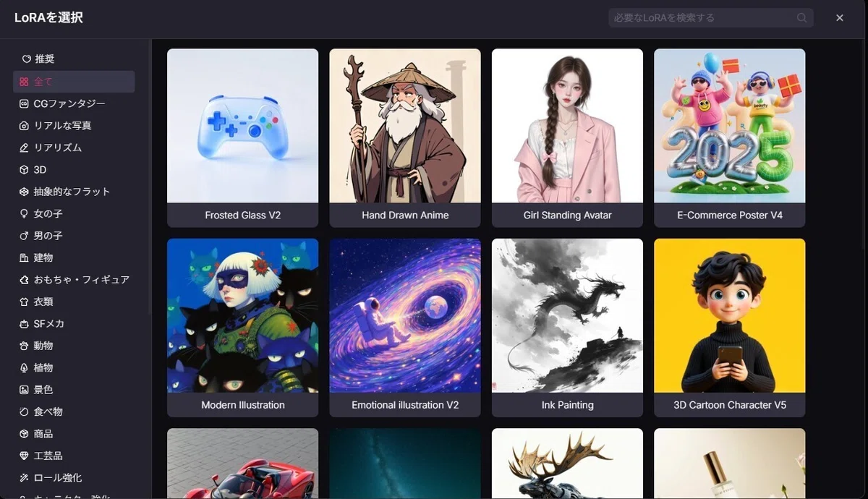Click the toy icon beside おもちゃ・フィギュア
The width and height of the screenshot is (868, 499).
point(25,280)
